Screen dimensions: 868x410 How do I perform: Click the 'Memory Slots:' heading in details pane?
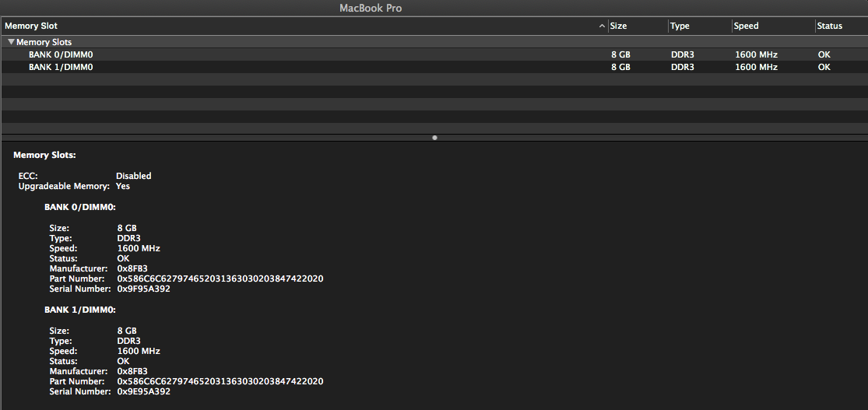pyautogui.click(x=44, y=155)
